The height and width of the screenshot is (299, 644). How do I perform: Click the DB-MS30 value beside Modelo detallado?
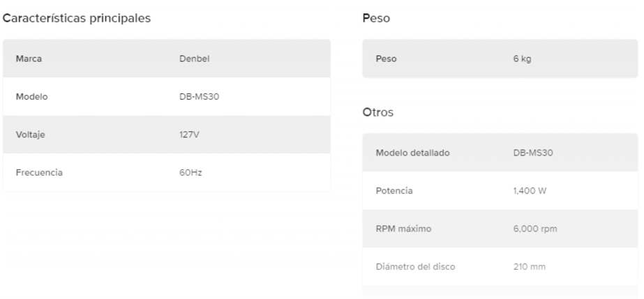pyautogui.click(x=533, y=153)
